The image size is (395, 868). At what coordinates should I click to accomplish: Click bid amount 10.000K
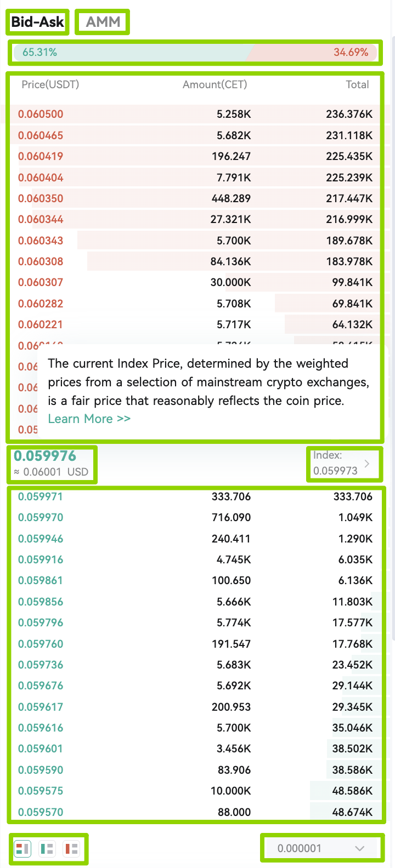[x=231, y=791]
